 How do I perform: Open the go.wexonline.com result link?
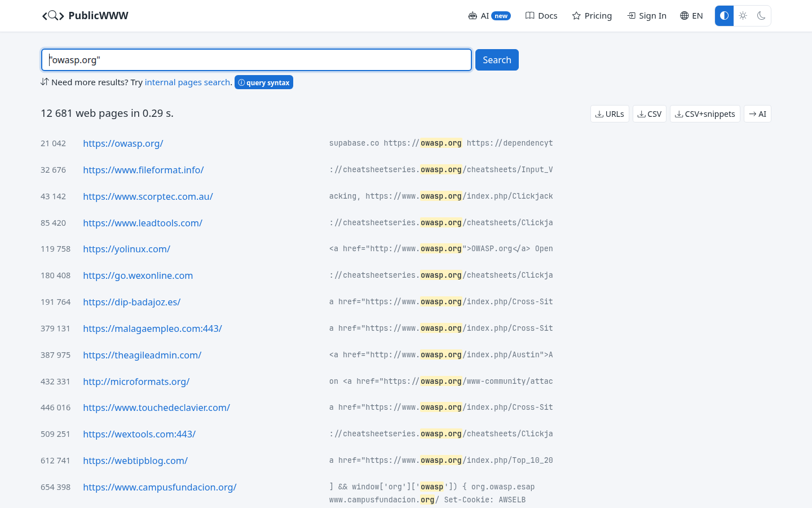pos(138,275)
